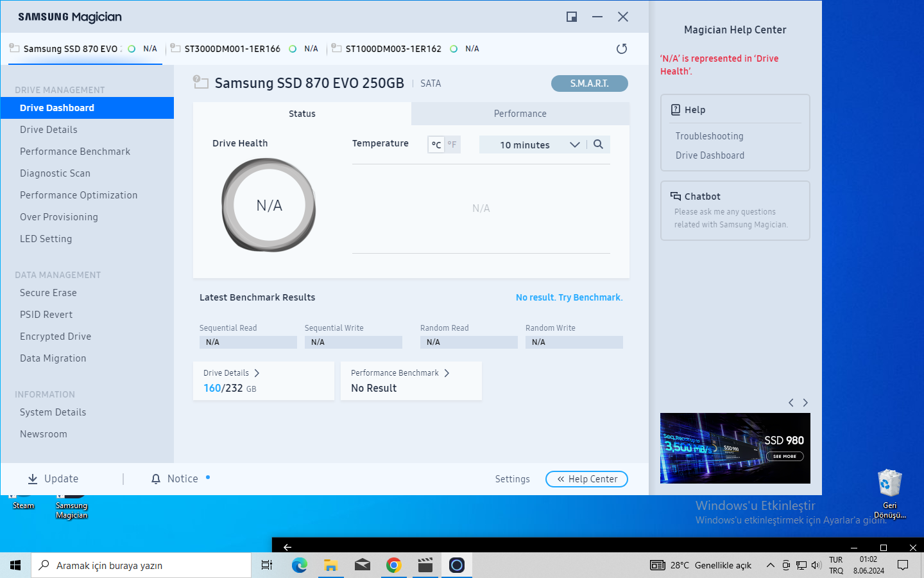Click the Windows search box

pos(141,565)
